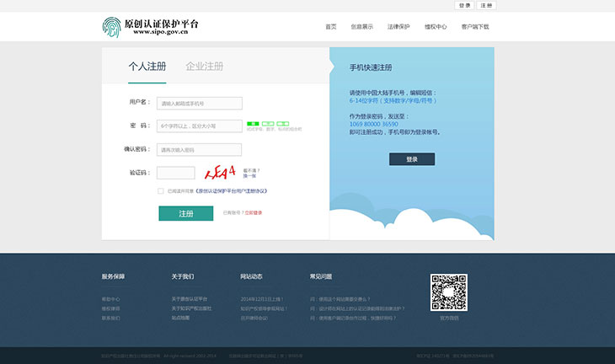Focus the 密码 password field
This screenshot has height=364, width=615.
tap(199, 126)
